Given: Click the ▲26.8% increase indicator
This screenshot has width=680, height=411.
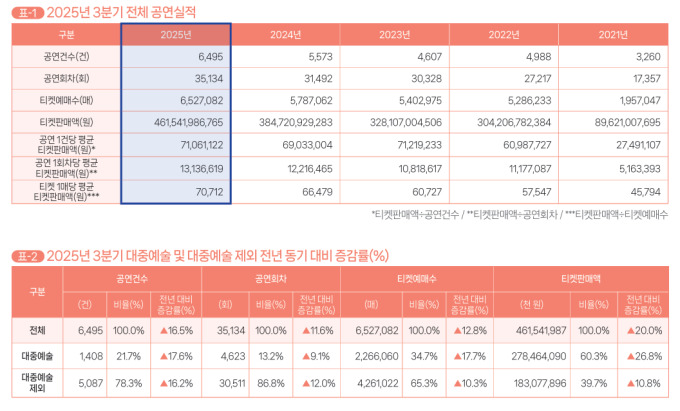Looking at the screenshot, I should click(x=643, y=354).
